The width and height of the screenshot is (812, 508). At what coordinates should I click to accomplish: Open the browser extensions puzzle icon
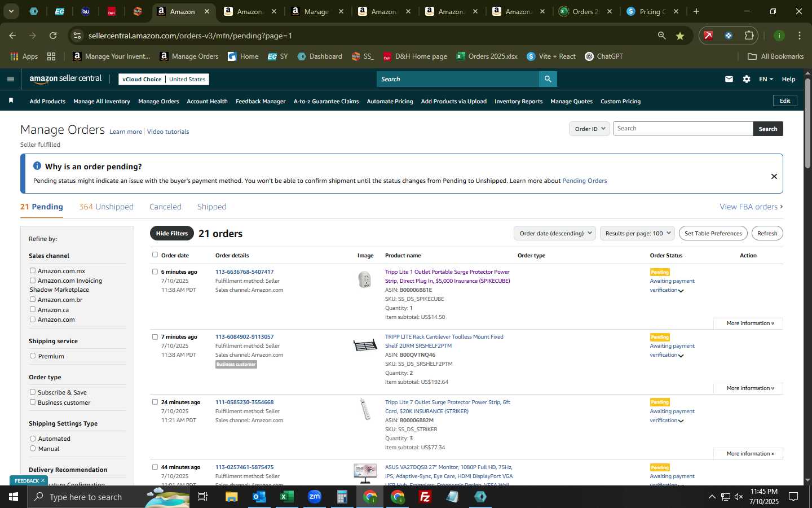point(749,36)
